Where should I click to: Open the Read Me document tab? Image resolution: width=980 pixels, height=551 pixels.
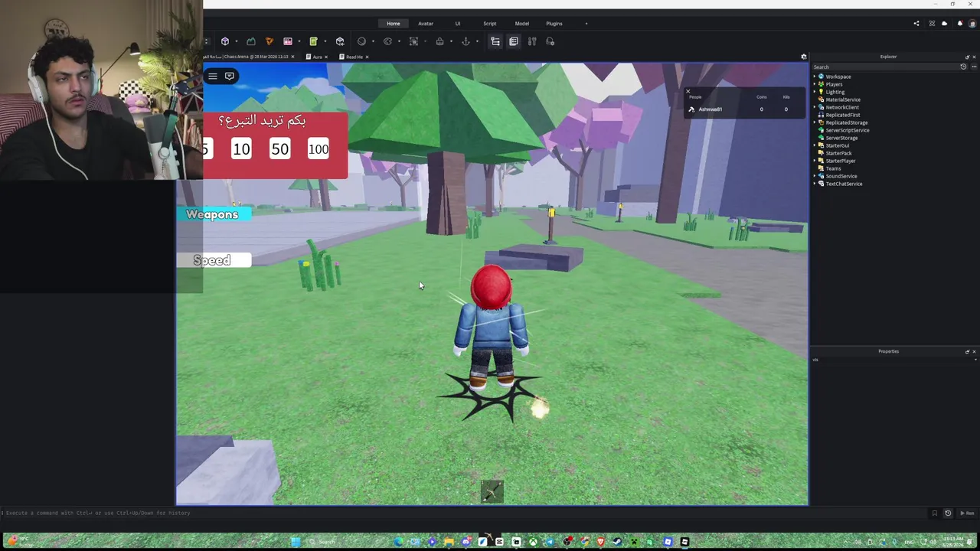[352, 57]
